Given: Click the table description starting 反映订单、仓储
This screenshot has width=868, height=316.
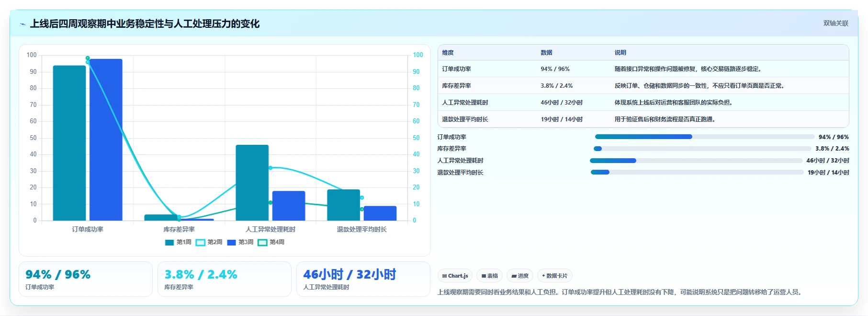Looking at the screenshot, I should click(x=700, y=86).
